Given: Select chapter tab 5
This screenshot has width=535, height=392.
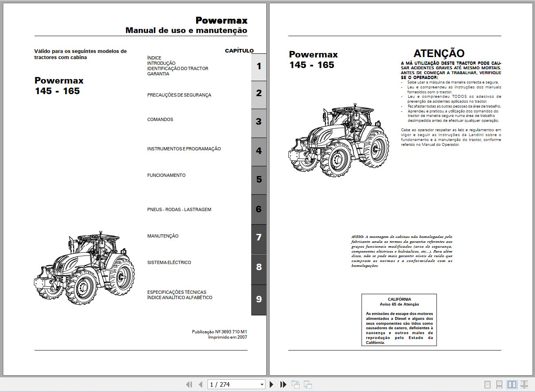Looking at the screenshot, I should pos(259,180).
